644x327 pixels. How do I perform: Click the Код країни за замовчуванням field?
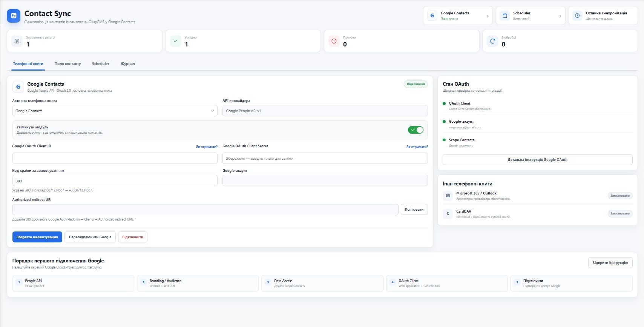(x=115, y=180)
